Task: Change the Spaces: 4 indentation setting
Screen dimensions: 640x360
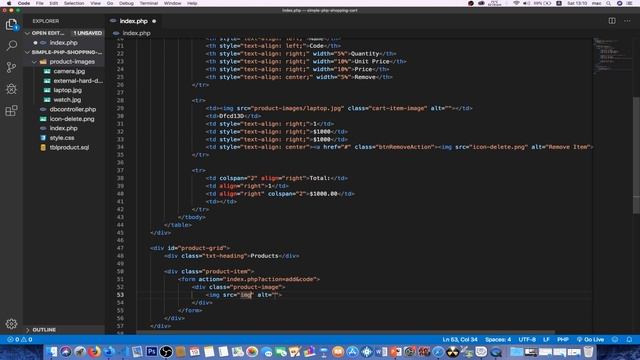Action: pos(498,340)
